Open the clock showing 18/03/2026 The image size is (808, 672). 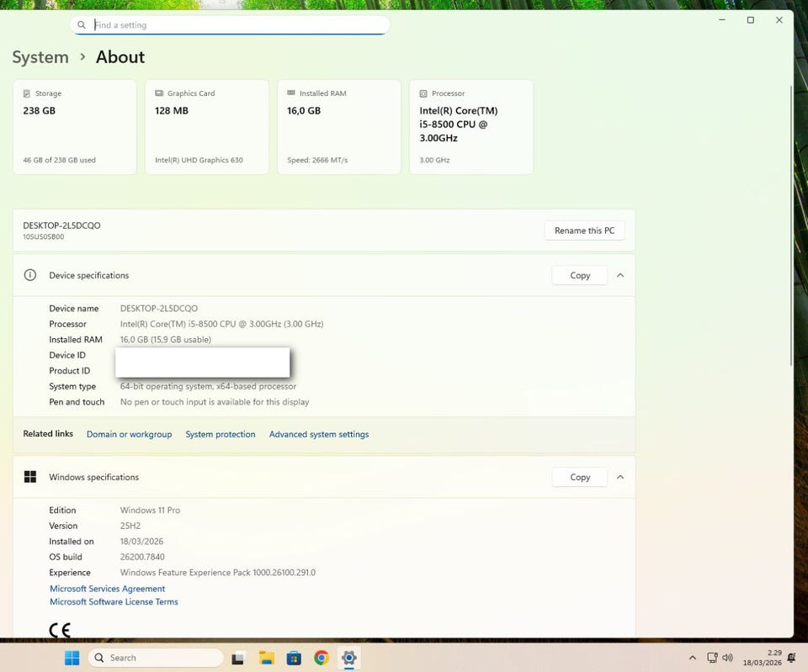(763, 658)
